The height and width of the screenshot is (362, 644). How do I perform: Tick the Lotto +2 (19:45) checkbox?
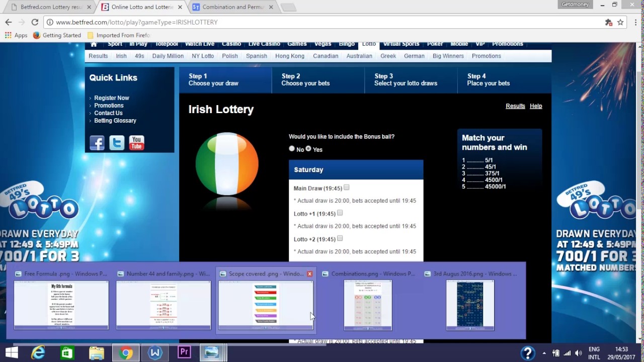[340, 238]
